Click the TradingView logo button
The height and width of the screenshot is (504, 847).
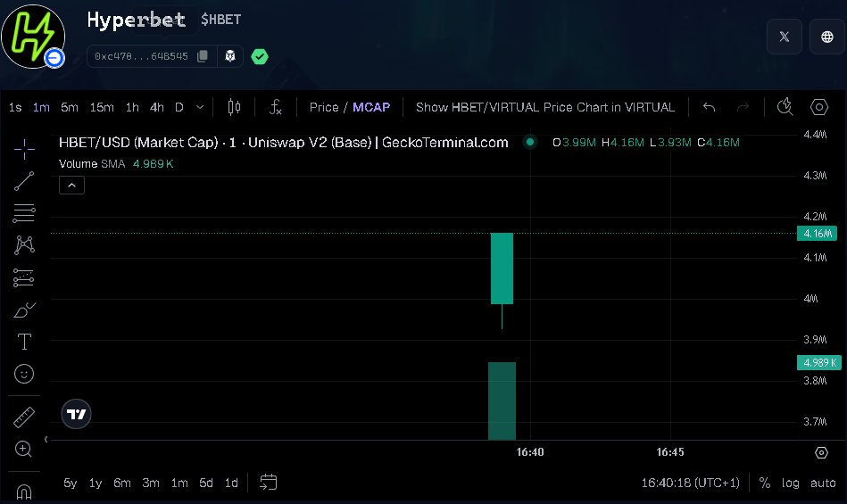click(x=76, y=414)
